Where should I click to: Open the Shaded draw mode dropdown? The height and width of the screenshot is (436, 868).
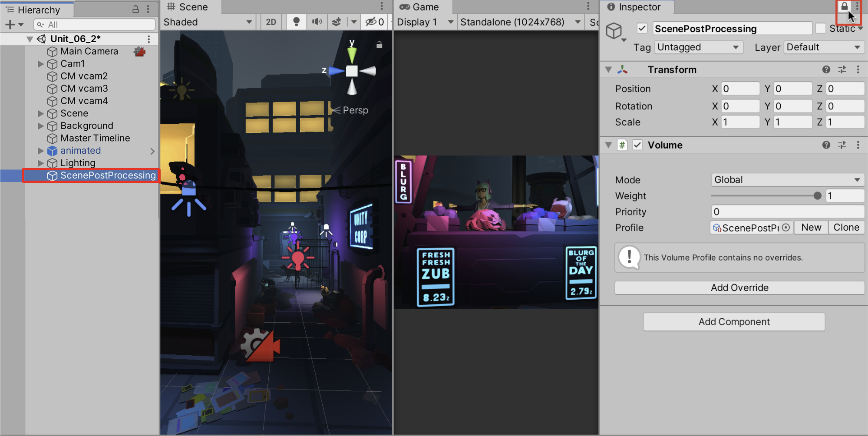point(208,22)
